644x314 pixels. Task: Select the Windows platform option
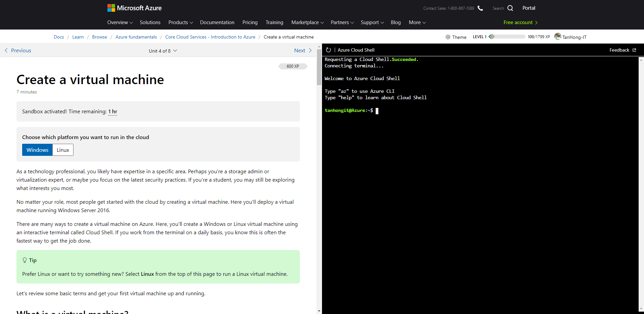(x=37, y=150)
